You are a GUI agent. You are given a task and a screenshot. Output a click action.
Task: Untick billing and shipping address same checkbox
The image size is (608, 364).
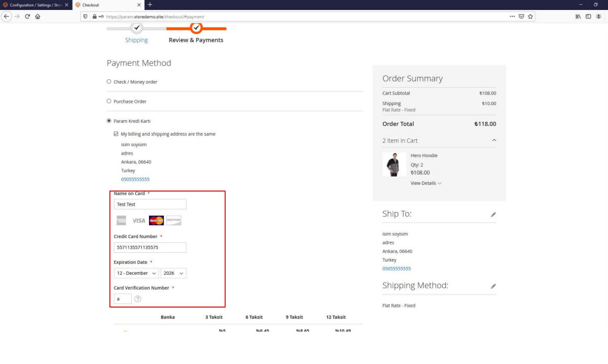pos(116,134)
